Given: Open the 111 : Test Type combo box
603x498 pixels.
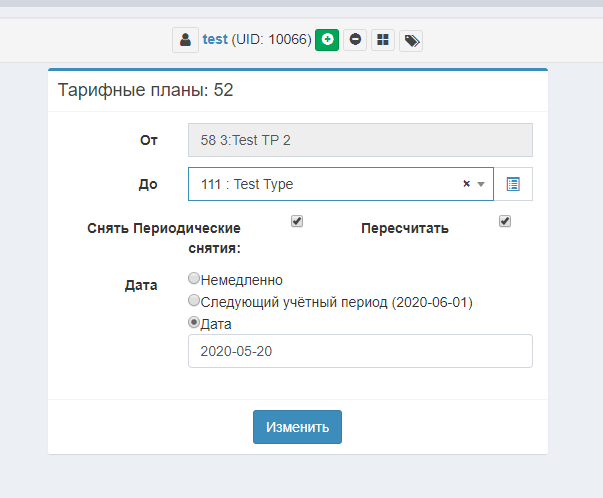Looking at the screenshot, I should click(x=320, y=184).
